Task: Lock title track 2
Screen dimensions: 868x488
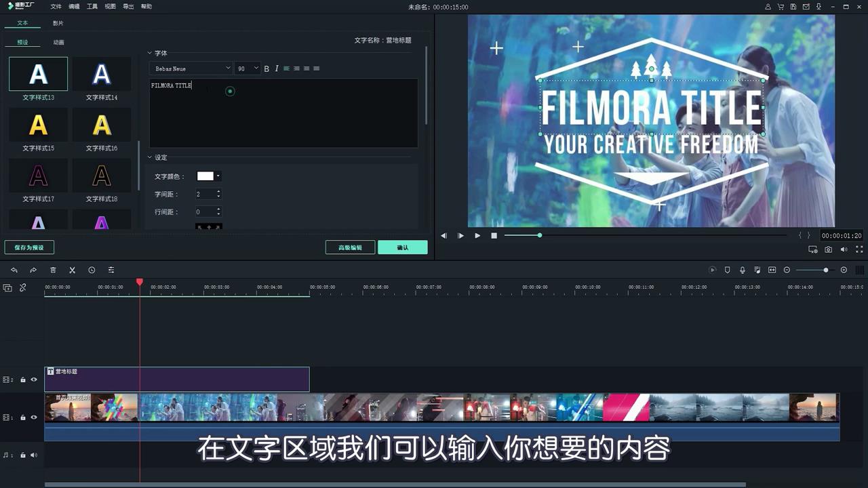Action: tap(23, 380)
